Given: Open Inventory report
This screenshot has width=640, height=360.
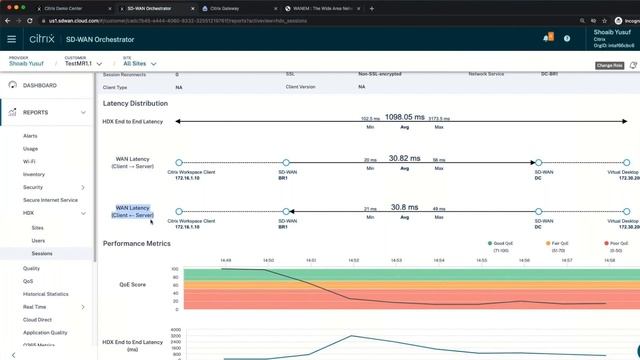Looking at the screenshot, I should (34, 174).
